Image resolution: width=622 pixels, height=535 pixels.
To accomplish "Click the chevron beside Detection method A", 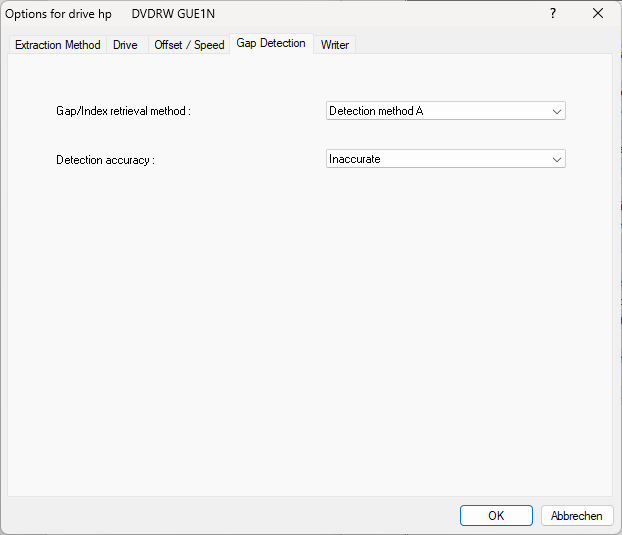I will pyautogui.click(x=557, y=111).
